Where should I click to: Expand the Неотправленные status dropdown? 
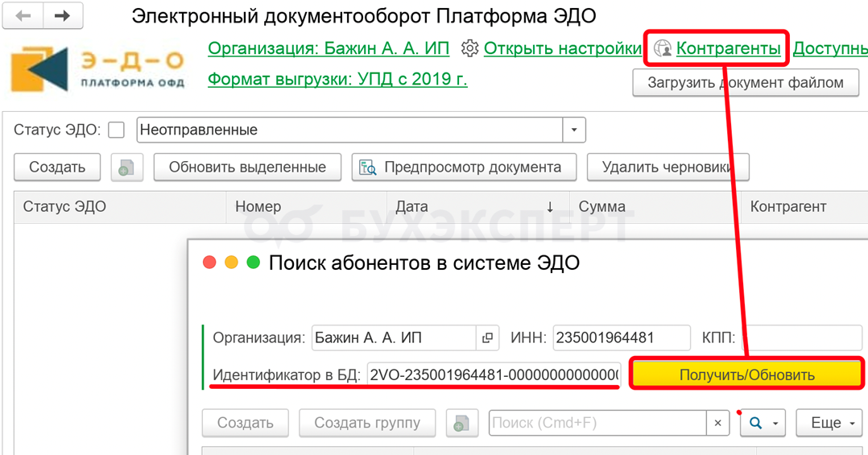(x=574, y=130)
